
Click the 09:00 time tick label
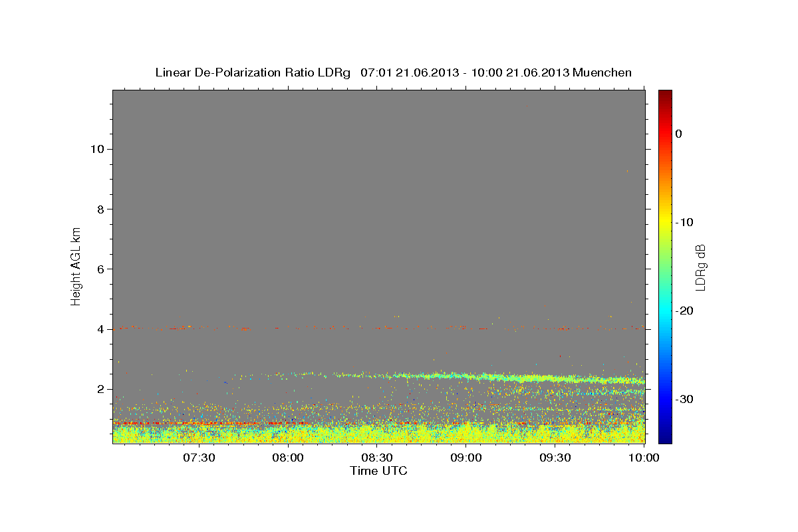point(466,458)
